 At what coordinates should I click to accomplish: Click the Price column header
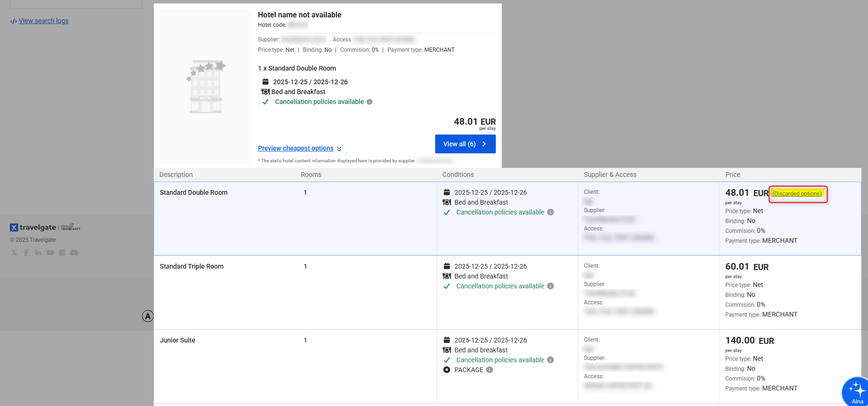(x=733, y=175)
